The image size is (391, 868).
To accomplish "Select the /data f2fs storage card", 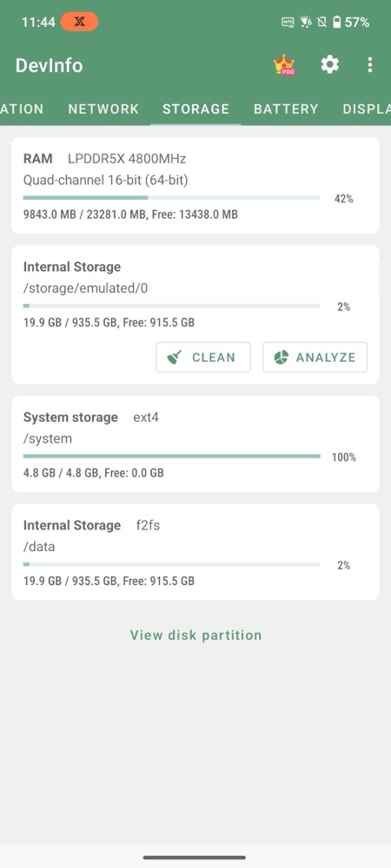I will tap(195, 552).
